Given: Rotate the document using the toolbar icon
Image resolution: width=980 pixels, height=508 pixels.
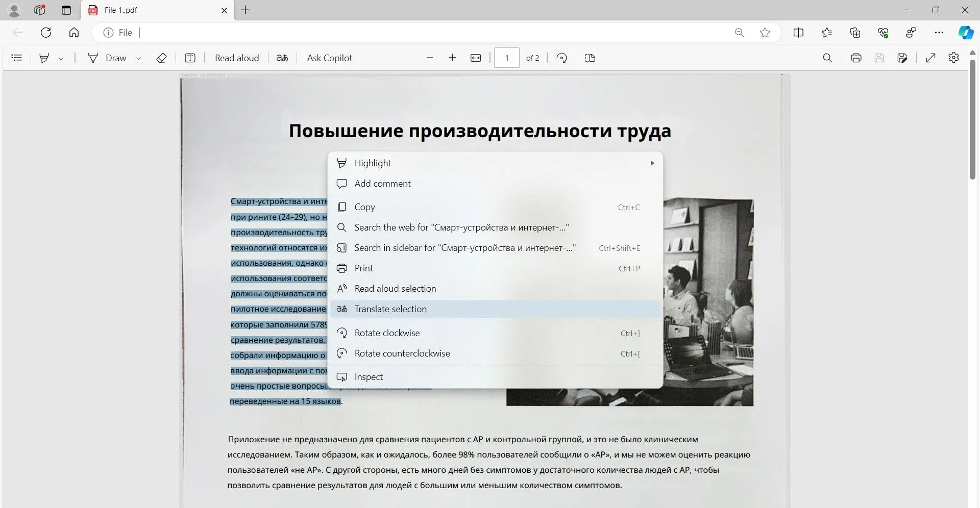Looking at the screenshot, I should click(x=561, y=58).
